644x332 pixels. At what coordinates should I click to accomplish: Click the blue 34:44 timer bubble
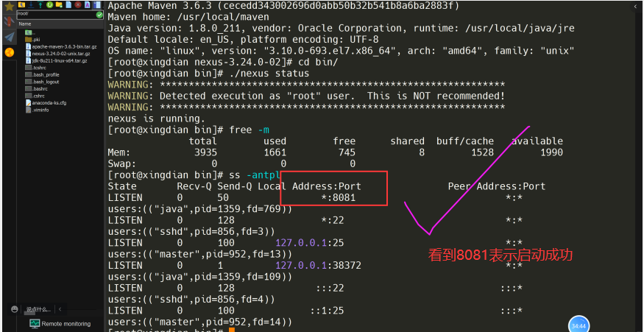[578, 325]
